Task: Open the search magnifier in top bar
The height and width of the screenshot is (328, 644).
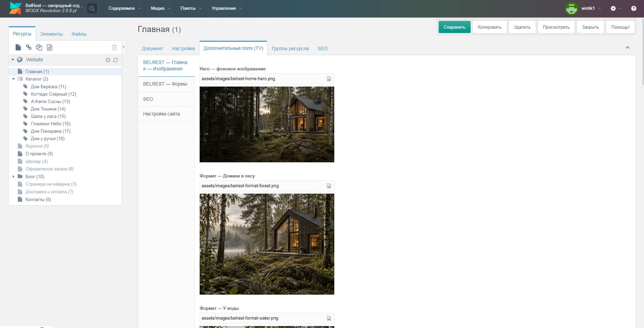Action: point(92,8)
